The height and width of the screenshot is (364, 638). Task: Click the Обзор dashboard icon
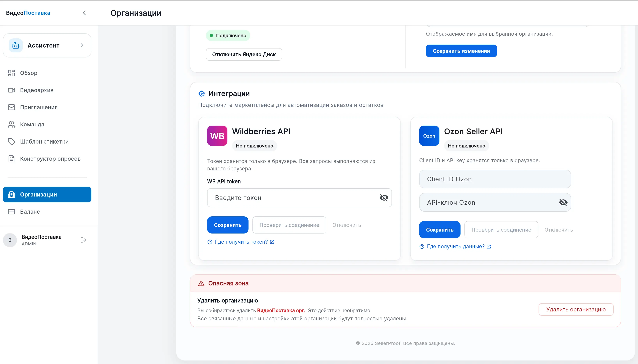11,73
